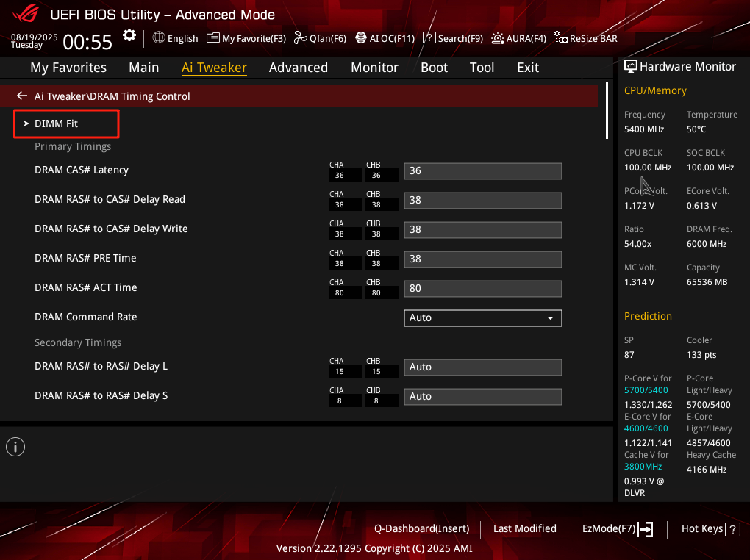Select DRAM RAS# to RAS# Delay S label

coord(101,396)
